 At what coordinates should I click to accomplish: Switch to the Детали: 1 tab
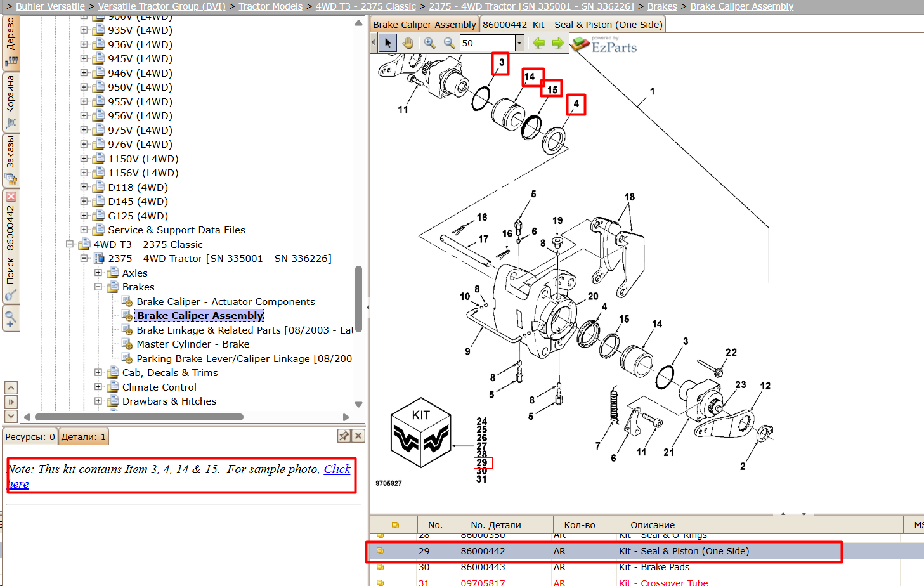click(83, 437)
